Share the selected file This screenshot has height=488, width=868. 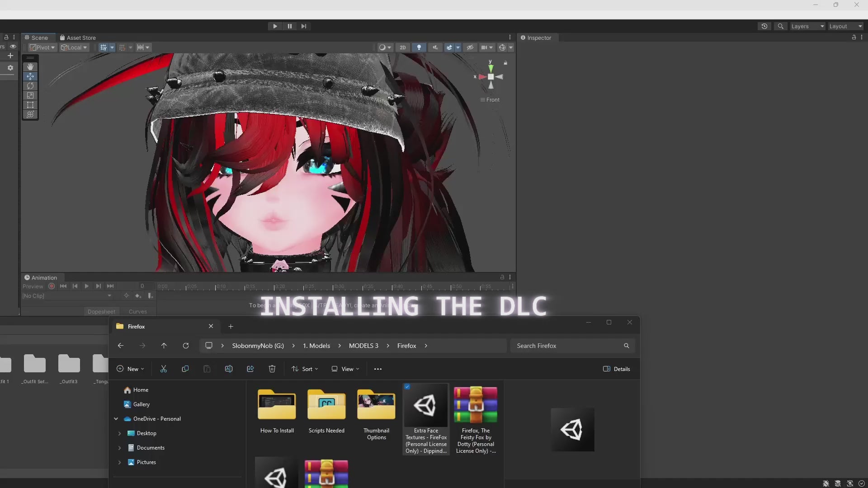pos(250,369)
